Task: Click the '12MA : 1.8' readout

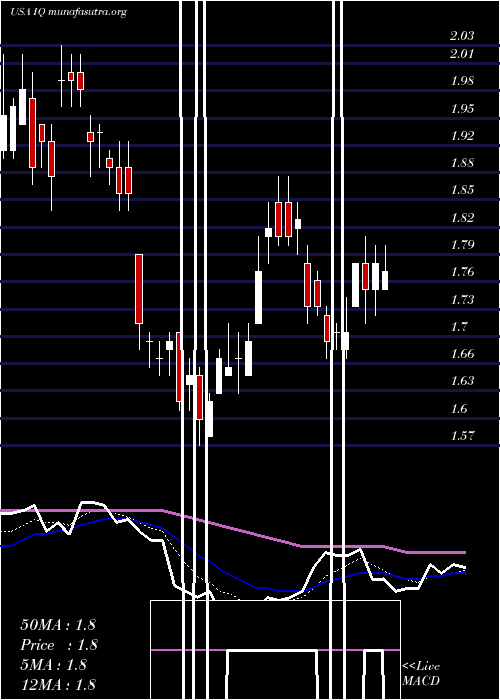Action: 58,685
